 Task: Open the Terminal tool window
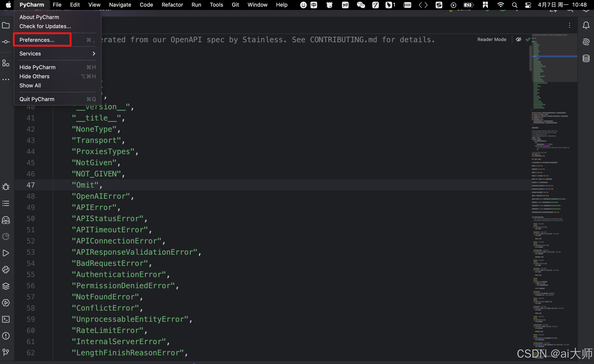pyautogui.click(x=6, y=319)
